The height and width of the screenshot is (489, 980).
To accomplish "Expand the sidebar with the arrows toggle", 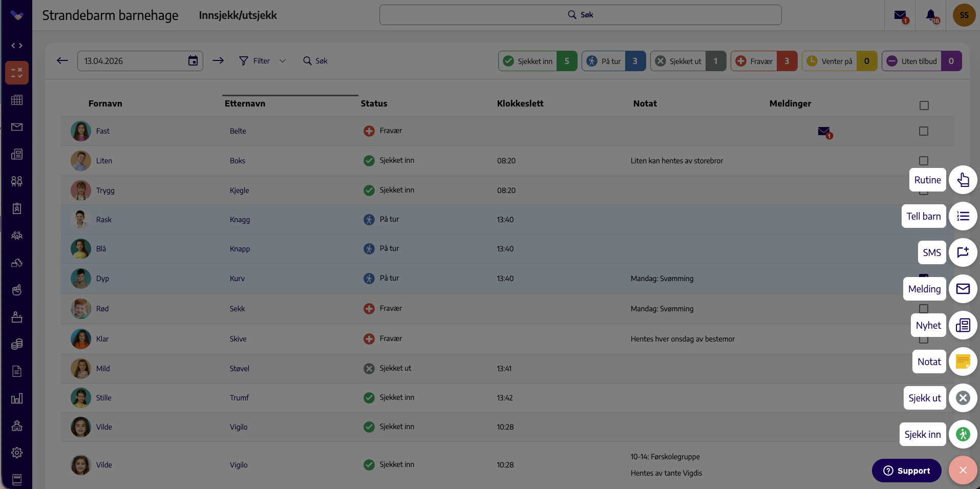I will pyautogui.click(x=17, y=46).
